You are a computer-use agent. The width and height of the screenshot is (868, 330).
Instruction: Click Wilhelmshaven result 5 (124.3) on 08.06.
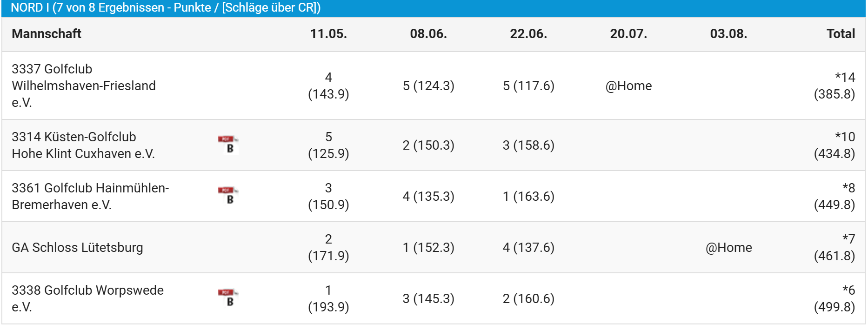[428, 86]
